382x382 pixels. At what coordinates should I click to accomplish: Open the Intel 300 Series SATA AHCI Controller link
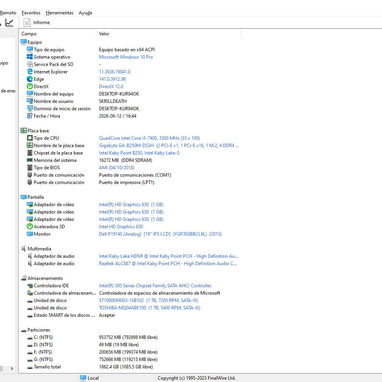pos(155,285)
